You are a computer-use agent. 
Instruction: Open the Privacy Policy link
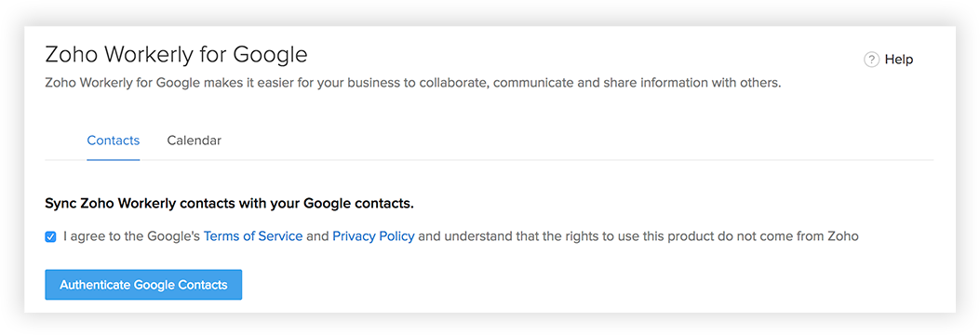373,236
